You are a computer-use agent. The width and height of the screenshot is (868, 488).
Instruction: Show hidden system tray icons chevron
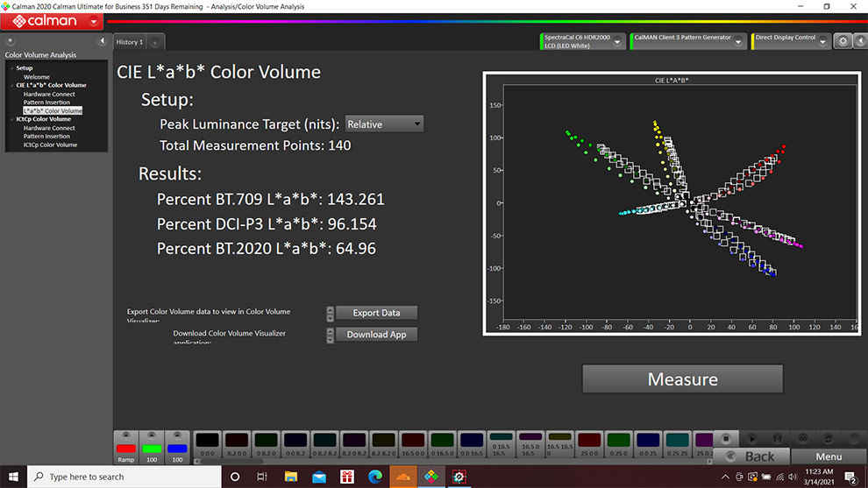pyautogui.click(x=725, y=477)
